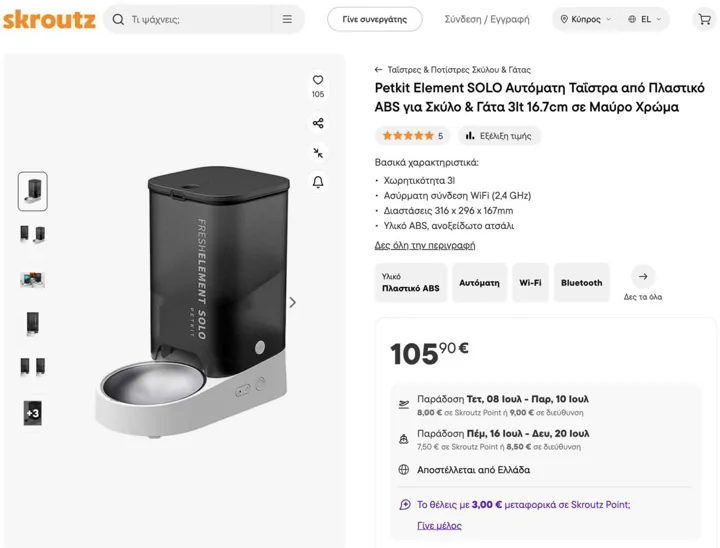Image resolution: width=720 pixels, height=548 pixels.
Task: Expand all specs with Δες τα όλα arrow
Action: click(643, 277)
